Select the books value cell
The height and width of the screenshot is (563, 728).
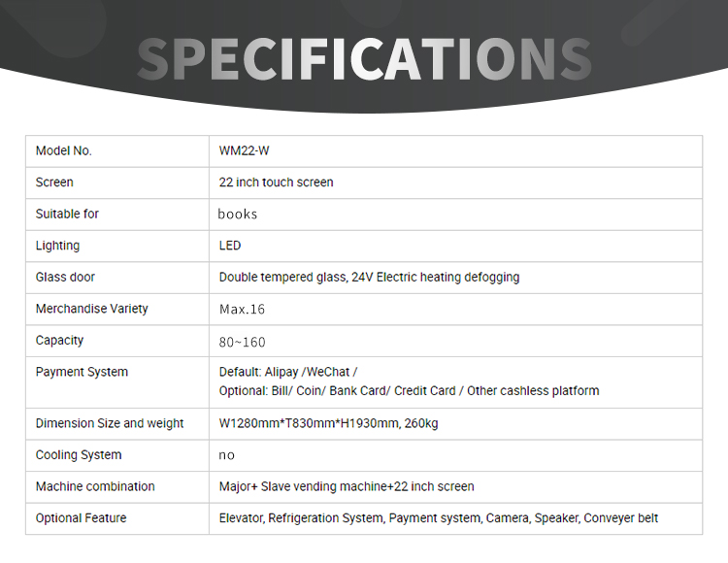coord(455,215)
